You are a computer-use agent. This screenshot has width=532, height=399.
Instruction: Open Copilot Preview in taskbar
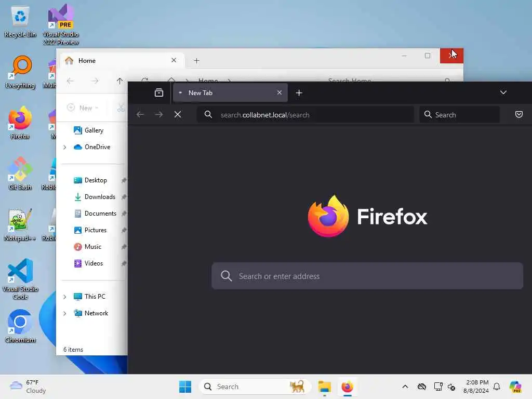pyautogui.click(x=515, y=387)
